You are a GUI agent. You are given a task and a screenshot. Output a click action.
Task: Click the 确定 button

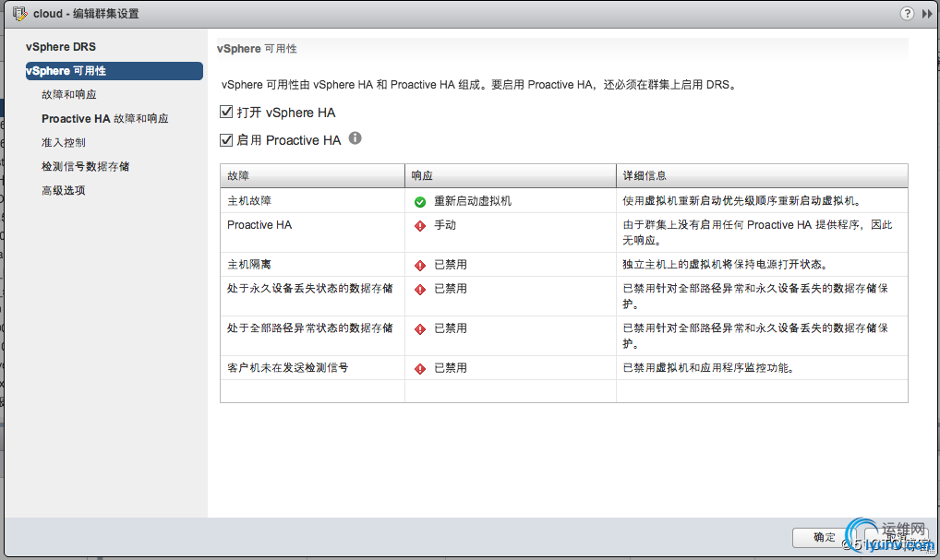click(x=825, y=537)
